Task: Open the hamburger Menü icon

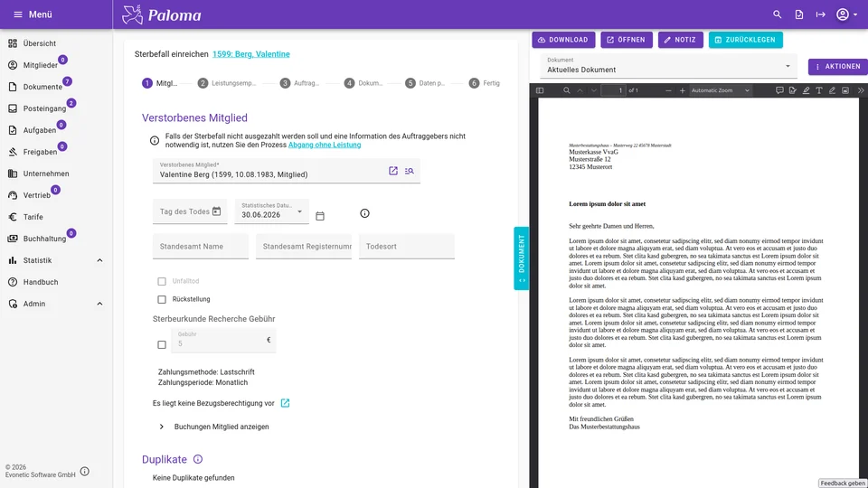Action: point(18,14)
